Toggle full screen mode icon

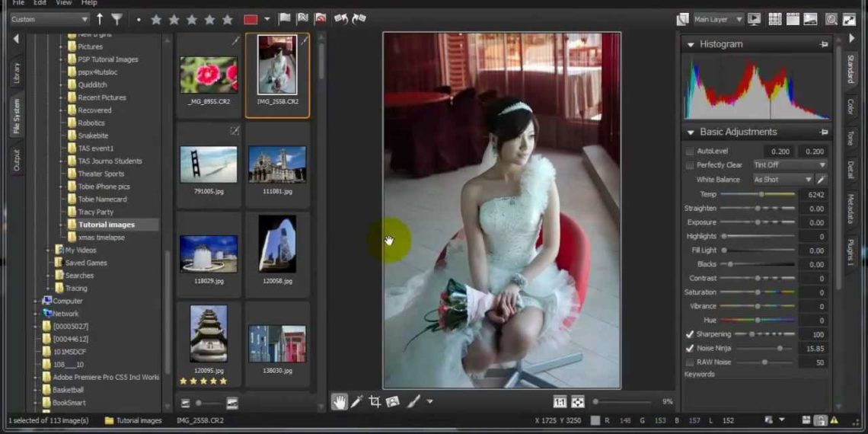(849, 19)
